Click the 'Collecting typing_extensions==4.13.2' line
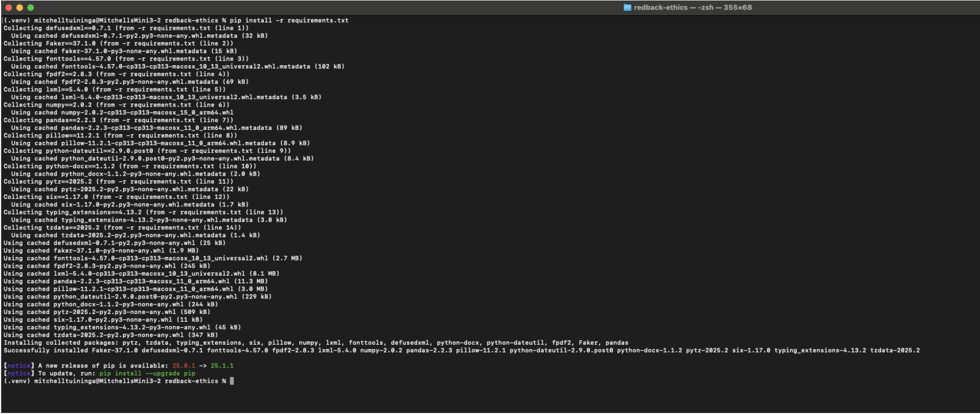The width and height of the screenshot is (980, 414). (143, 213)
